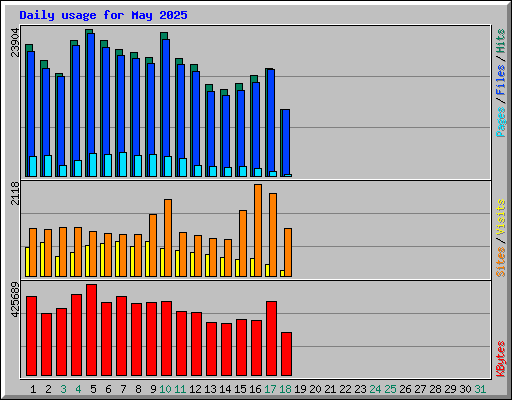Click the red KBytes bar for day 1
Image resolution: width=512 pixels, height=400 pixels.
click(x=31, y=336)
